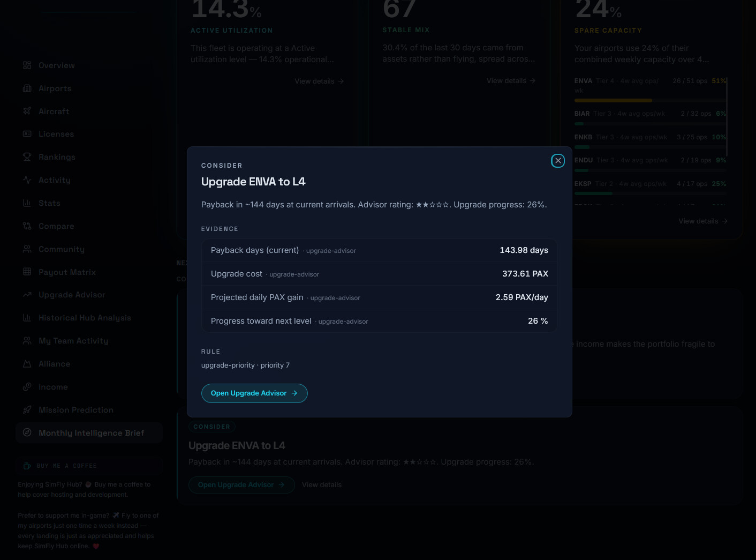Click the ENVA capacity progress bar

click(651, 100)
